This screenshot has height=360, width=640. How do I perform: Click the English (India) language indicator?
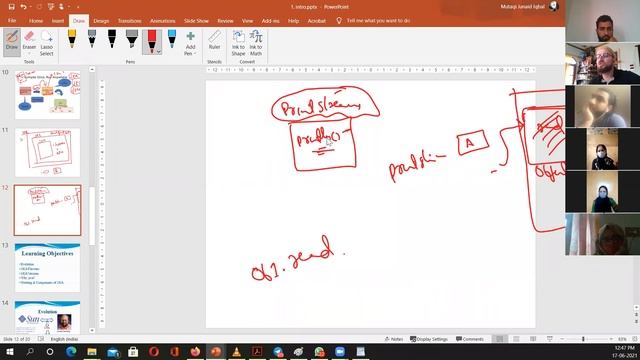click(64, 339)
